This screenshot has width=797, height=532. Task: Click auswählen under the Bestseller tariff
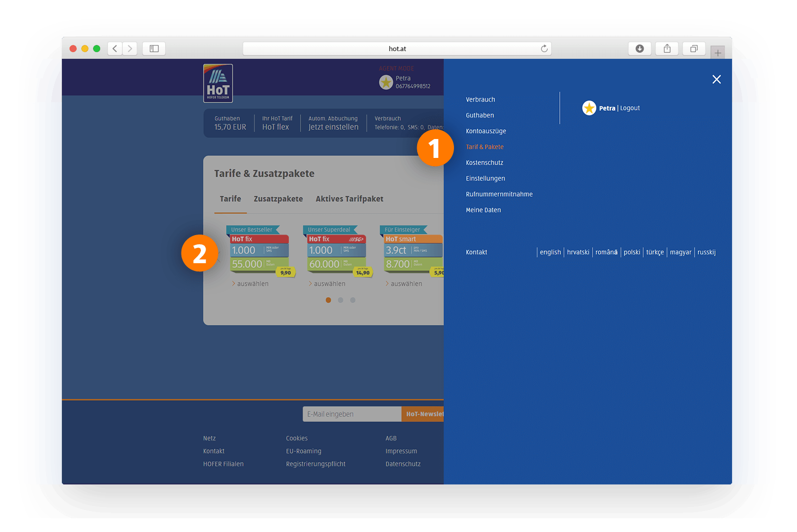251,284
